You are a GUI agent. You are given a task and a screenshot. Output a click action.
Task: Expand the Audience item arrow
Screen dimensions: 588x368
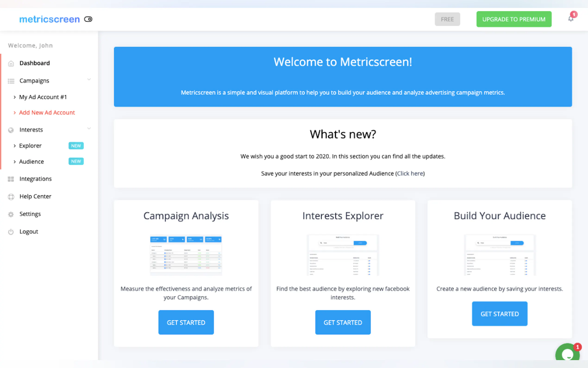coord(15,162)
